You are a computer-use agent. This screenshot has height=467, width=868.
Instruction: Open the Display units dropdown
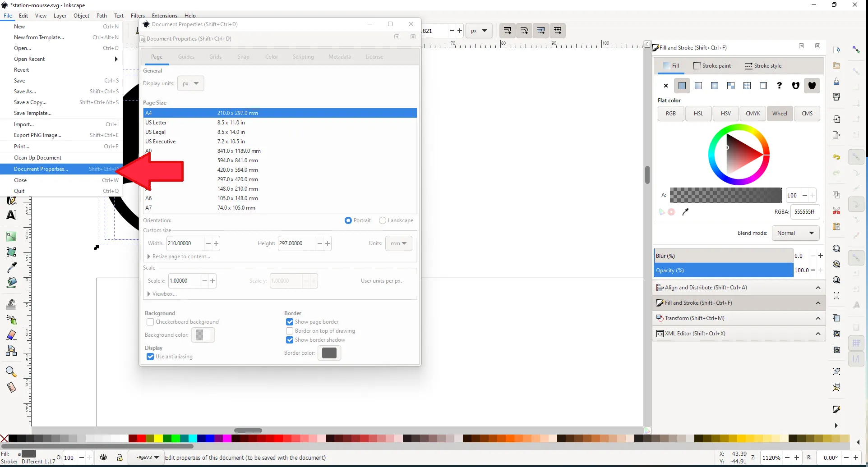pos(191,83)
